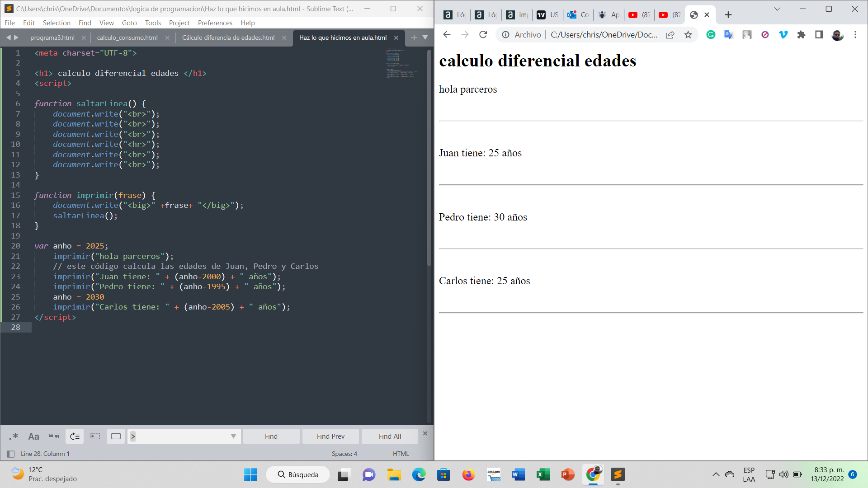Screen dimensions: 868x488
Task: Open the blue V extension icon
Action: click(x=783, y=34)
